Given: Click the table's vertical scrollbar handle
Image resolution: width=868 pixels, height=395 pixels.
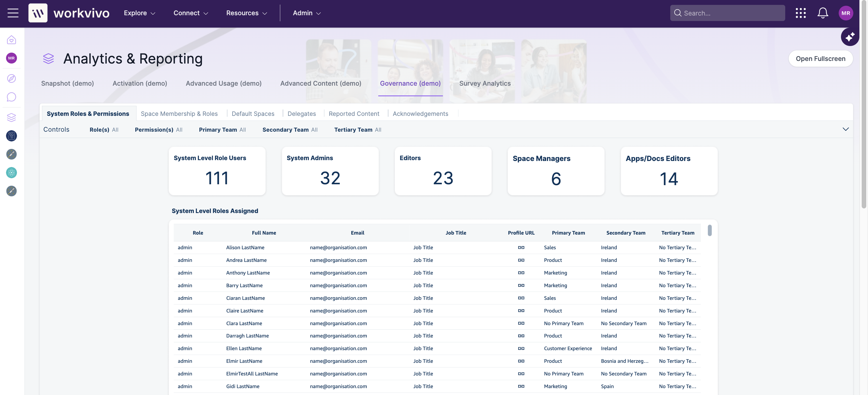Looking at the screenshot, I should click(x=710, y=231).
